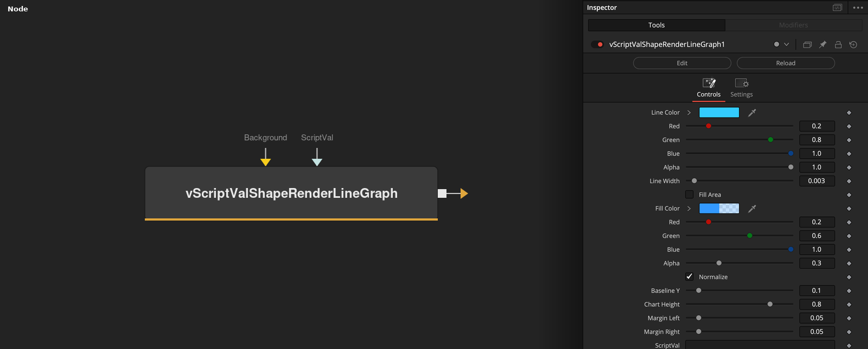The height and width of the screenshot is (349, 868).
Task: Uncheck the Normalize checkbox
Action: (x=690, y=277)
